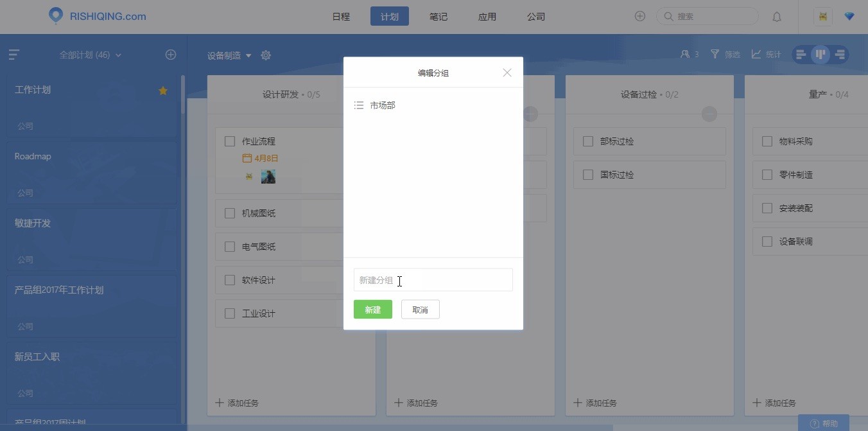Expand the 全部计划 (46) dropdown
The height and width of the screenshot is (431, 868).
coord(91,55)
